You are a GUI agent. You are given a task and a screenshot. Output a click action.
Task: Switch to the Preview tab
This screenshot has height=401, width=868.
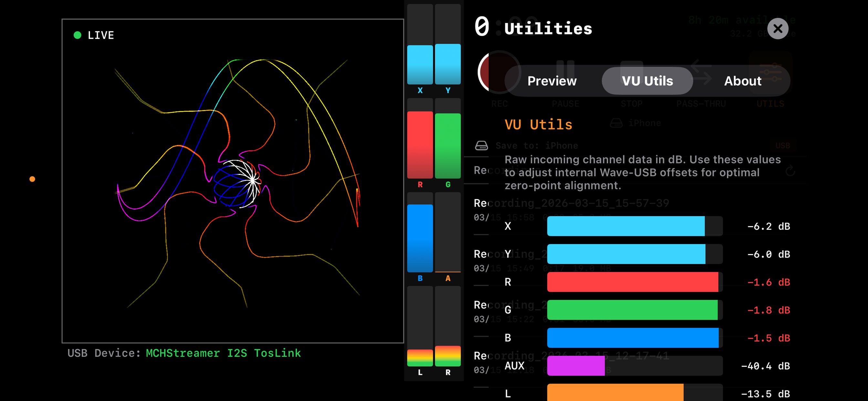(552, 81)
